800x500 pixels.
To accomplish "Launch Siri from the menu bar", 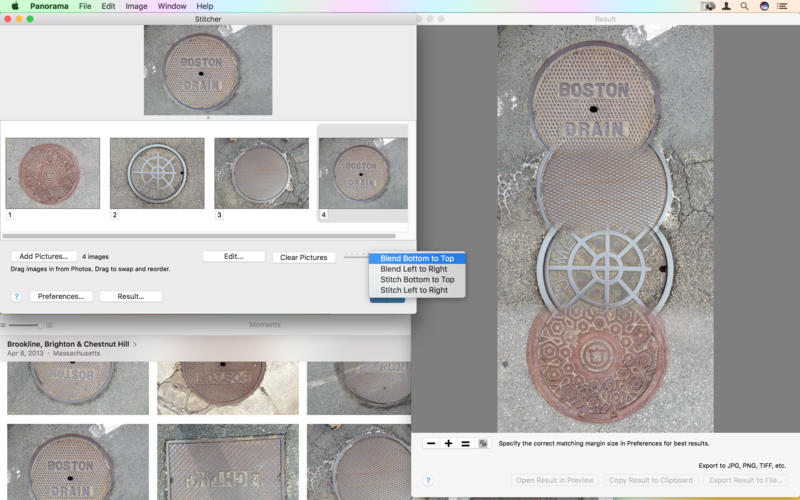I will (x=764, y=6).
